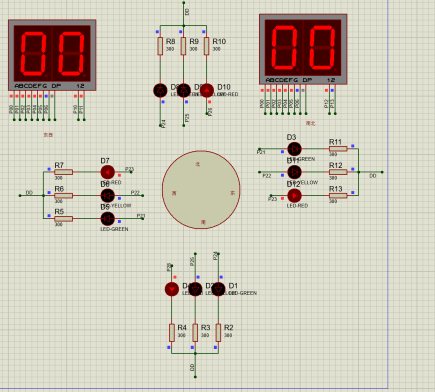Select LED D1 green at bottom
The image size is (435, 392).
click(218, 289)
